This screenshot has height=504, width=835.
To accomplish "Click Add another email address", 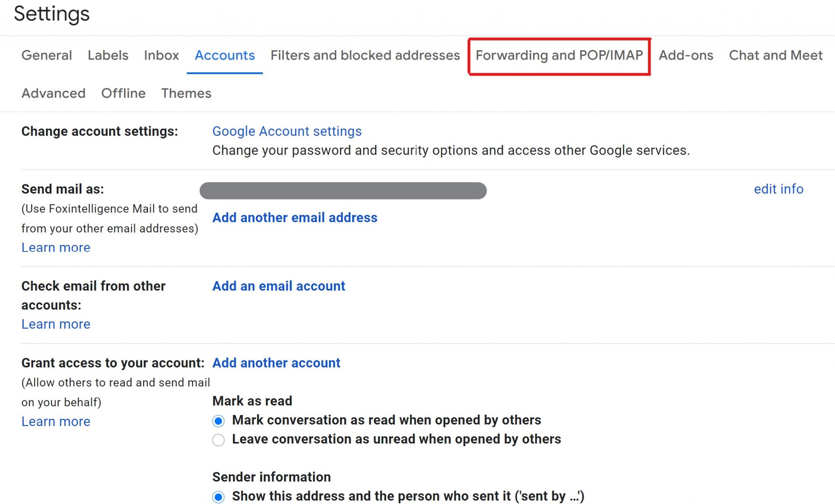I will pos(295,217).
